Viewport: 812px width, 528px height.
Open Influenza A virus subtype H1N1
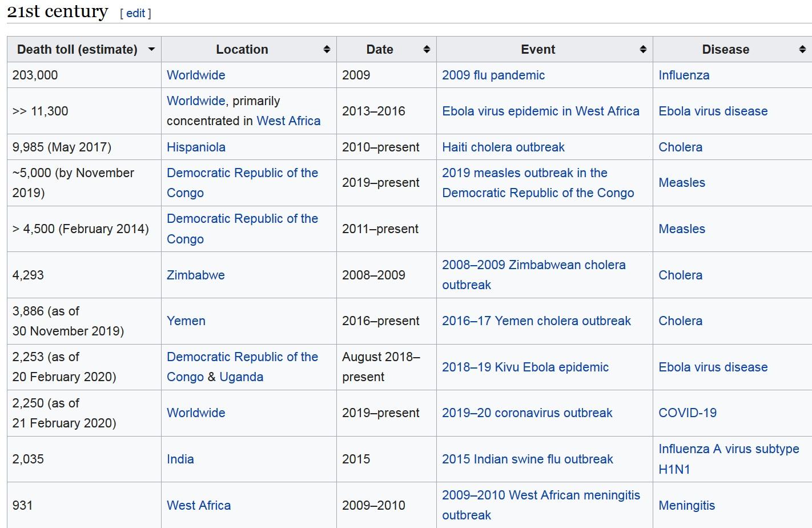pos(728,449)
